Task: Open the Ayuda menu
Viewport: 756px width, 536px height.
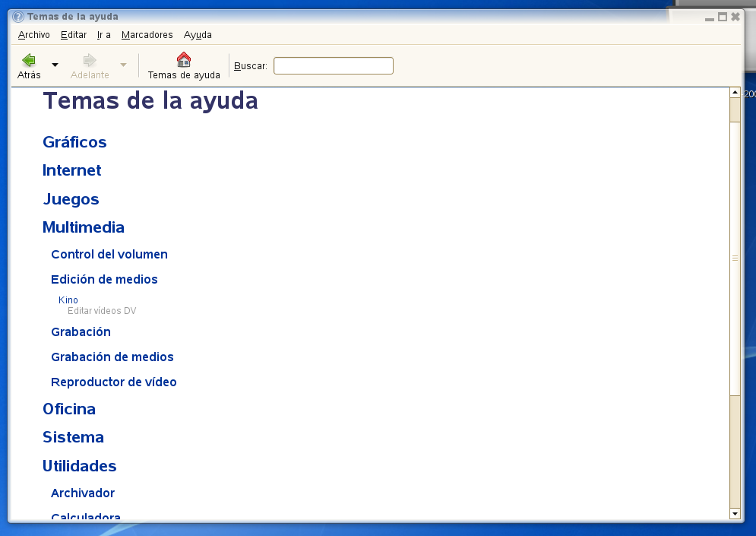Action: tap(198, 35)
